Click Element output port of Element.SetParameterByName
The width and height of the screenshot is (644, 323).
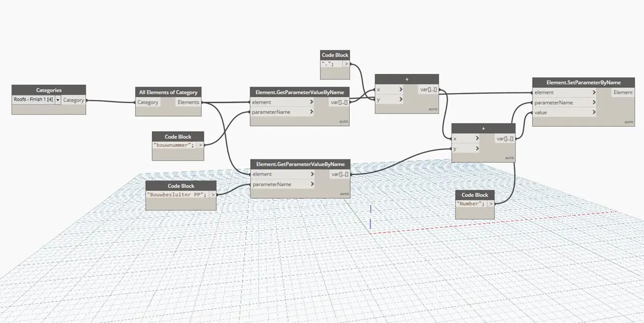point(623,92)
